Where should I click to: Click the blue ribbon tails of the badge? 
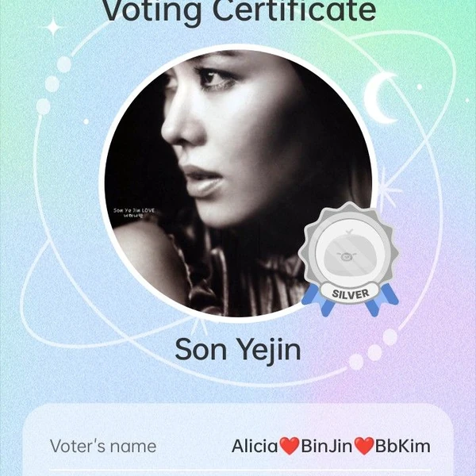pyautogui.click(x=350, y=300)
